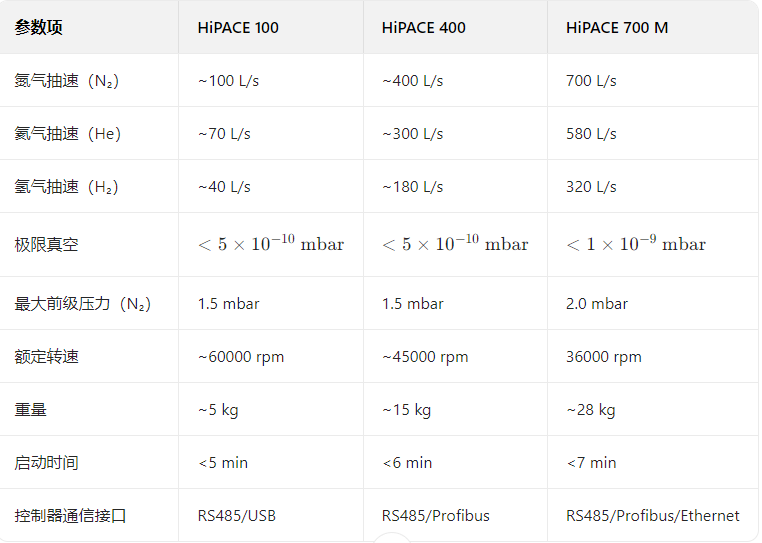Screen dimensions: 762x543
Task: Click the HiPACE 700 M ultimate vacuum formula
Action: tap(636, 245)
